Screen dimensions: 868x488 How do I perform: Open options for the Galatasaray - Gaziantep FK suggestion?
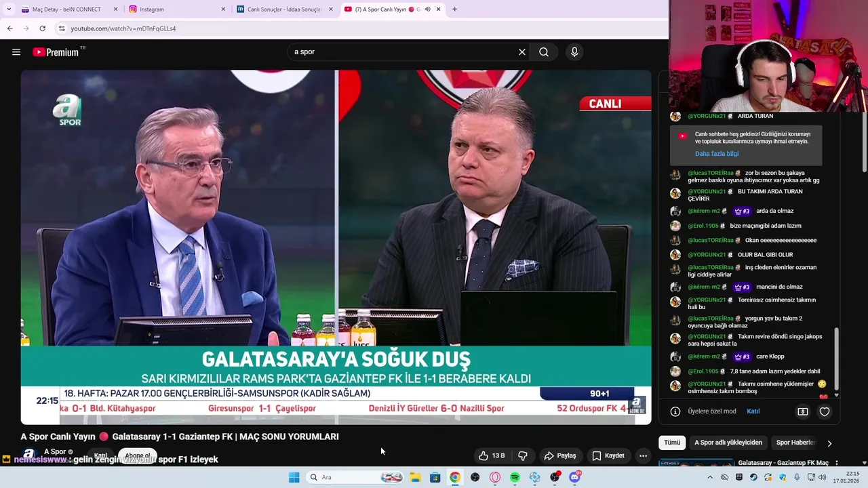pos(836,463)
